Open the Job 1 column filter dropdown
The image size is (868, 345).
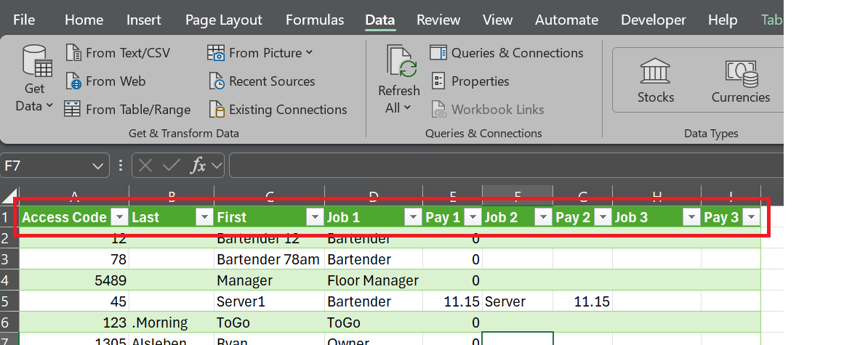point(412,217)
